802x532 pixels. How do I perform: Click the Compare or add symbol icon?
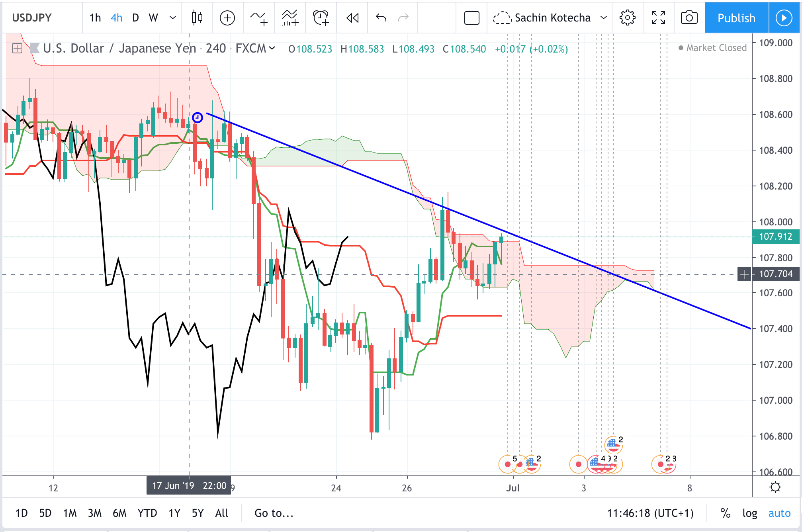coord(227,18)
